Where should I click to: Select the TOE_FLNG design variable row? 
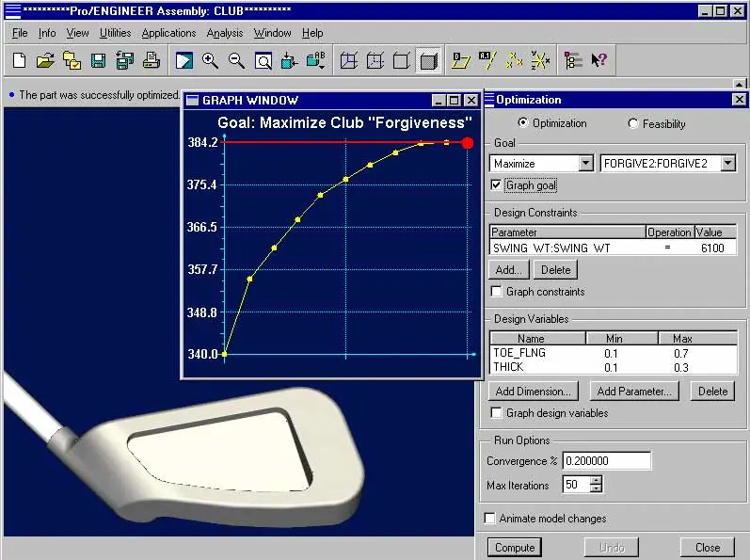[x=614, y=353]
